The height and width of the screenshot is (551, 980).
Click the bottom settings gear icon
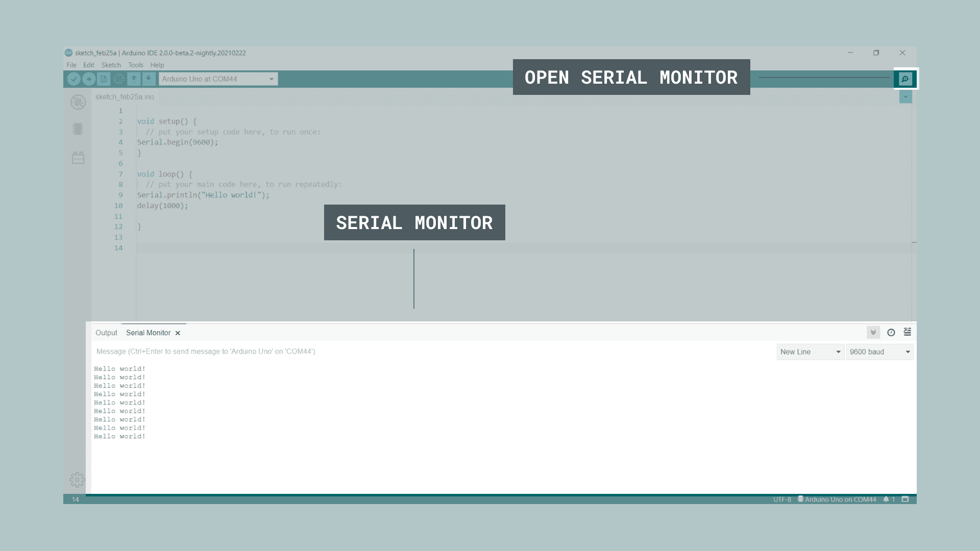(77, 480)
